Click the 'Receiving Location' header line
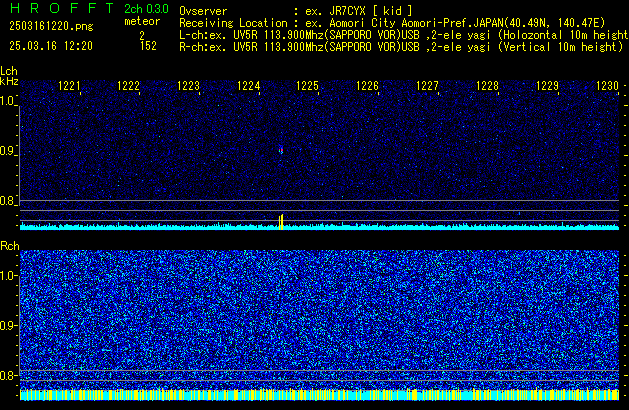The width and height of the screenshot is (629, 410). (x=392, y=23)
